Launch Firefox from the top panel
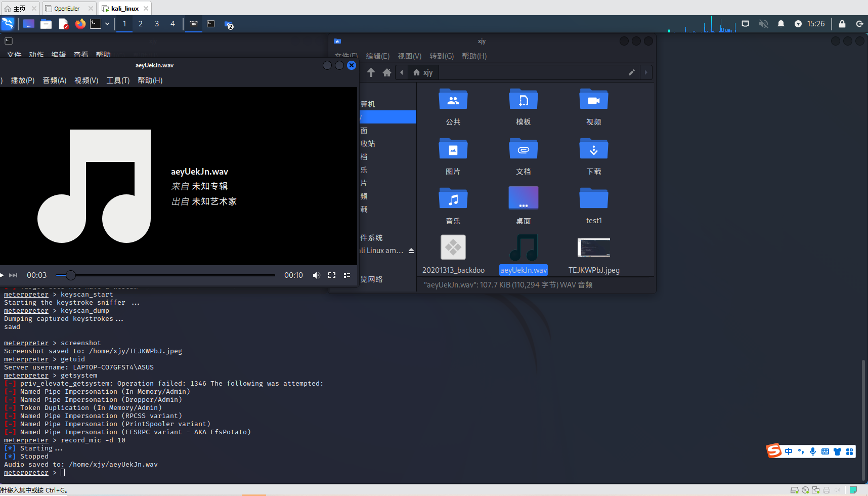The height and width of the screenshot is (496, 868). pos(80,24)
